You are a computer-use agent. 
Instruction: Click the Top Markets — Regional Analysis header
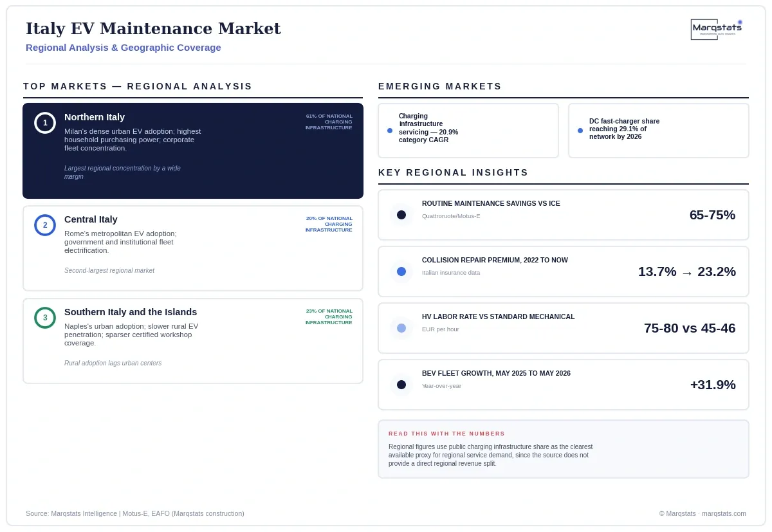point(138,86)
